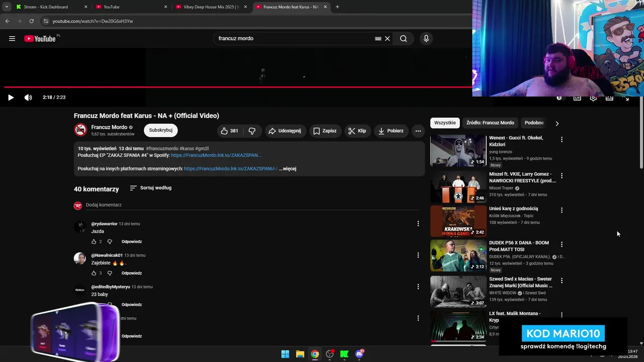Play the paused video
Image resolution: width=644 pixels, height=362 pixels.
point(11,98)
